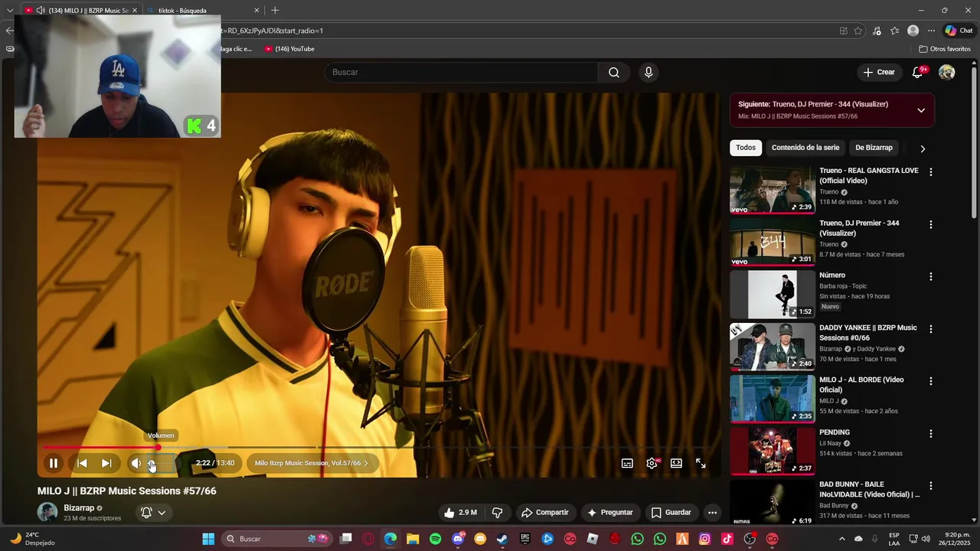Image resolution: width=980 pixels, height=551 pixels.
Task: Toggle subtitles in the player
Action: coord(627,463)
